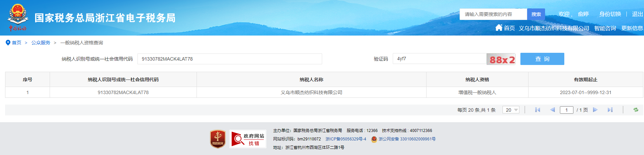Click the home icon in top navigation
This screenshot has width=644, height=155.
(499, 28)
